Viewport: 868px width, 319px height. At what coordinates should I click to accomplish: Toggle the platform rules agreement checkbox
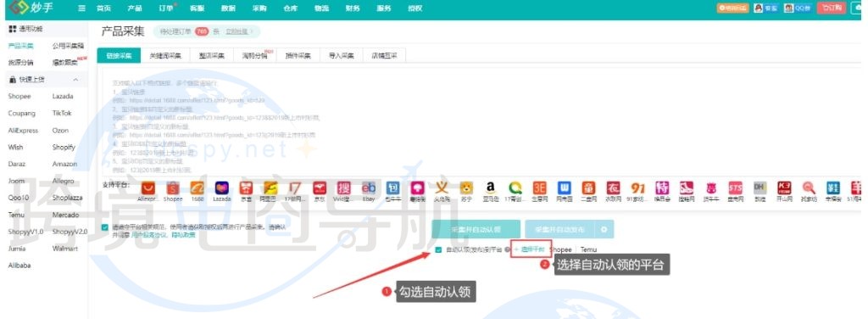pyautogui.click(x=105, y=227)
